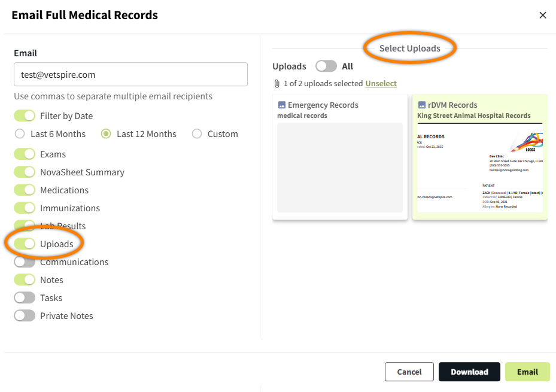This screenshot has width=556, height=392.
Task: Turn off the Uploads section toggle
Action: click(x=25, y=244)
